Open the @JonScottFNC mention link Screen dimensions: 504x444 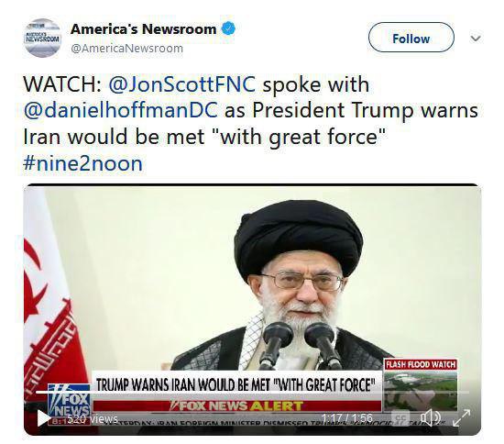coord(182,84)
